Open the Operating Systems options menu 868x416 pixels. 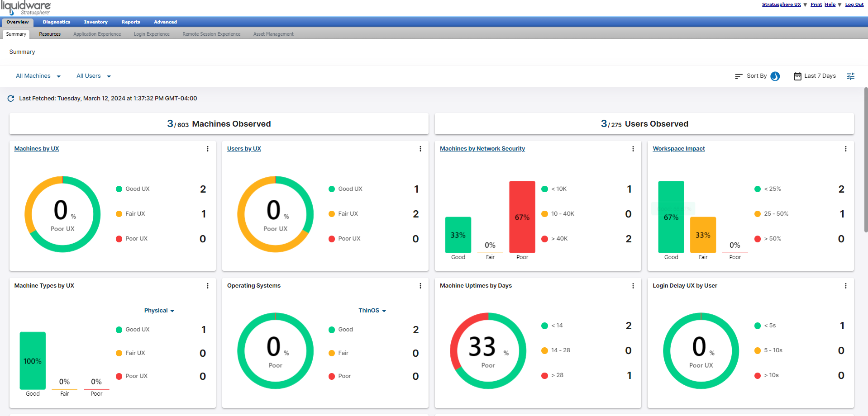point(420,286)
